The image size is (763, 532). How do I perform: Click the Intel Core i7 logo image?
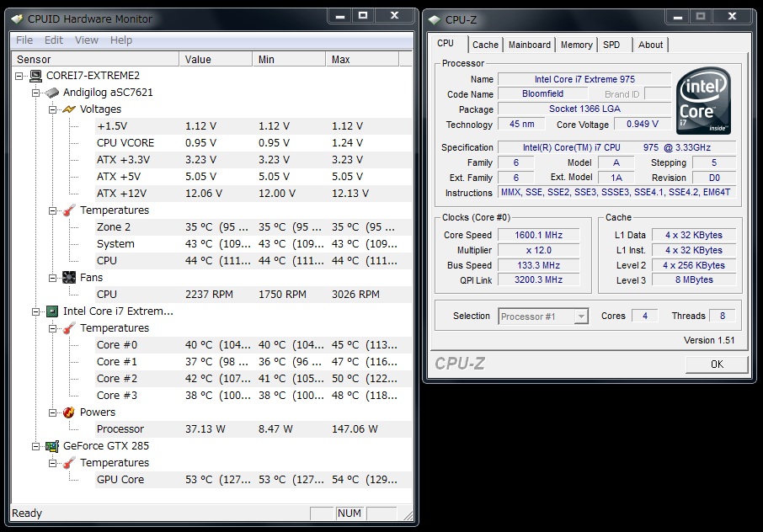[x=703, y=101]
